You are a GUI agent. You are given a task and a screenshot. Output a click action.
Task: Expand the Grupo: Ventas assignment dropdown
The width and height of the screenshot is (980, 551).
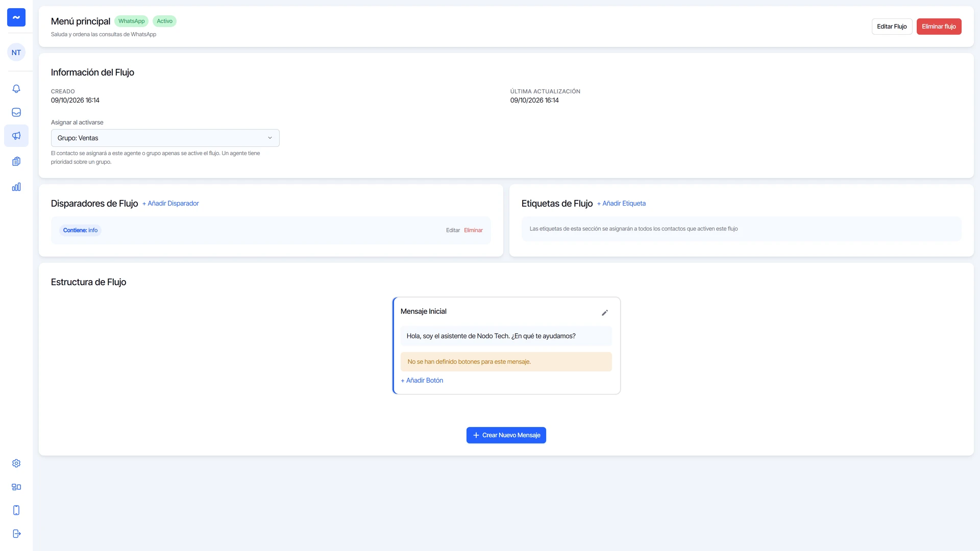(165, 138)
